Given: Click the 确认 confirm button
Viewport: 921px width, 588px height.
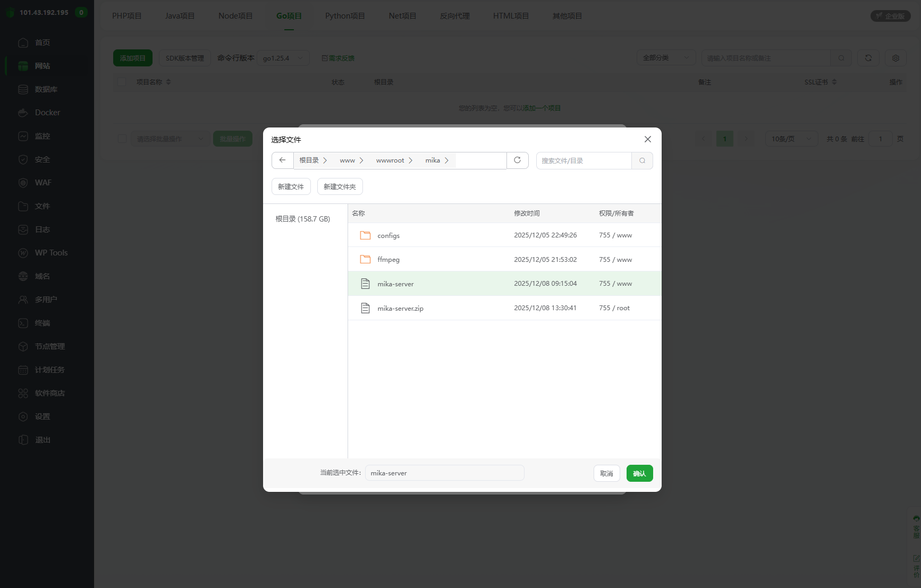Looking at the screenshot, I should click(639, 473).
